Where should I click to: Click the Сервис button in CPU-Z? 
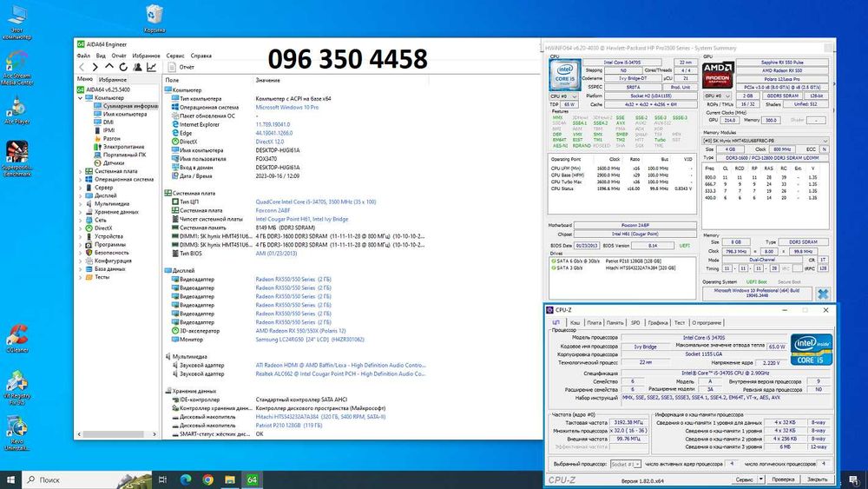pyautogui.click(x=745, y=479)
